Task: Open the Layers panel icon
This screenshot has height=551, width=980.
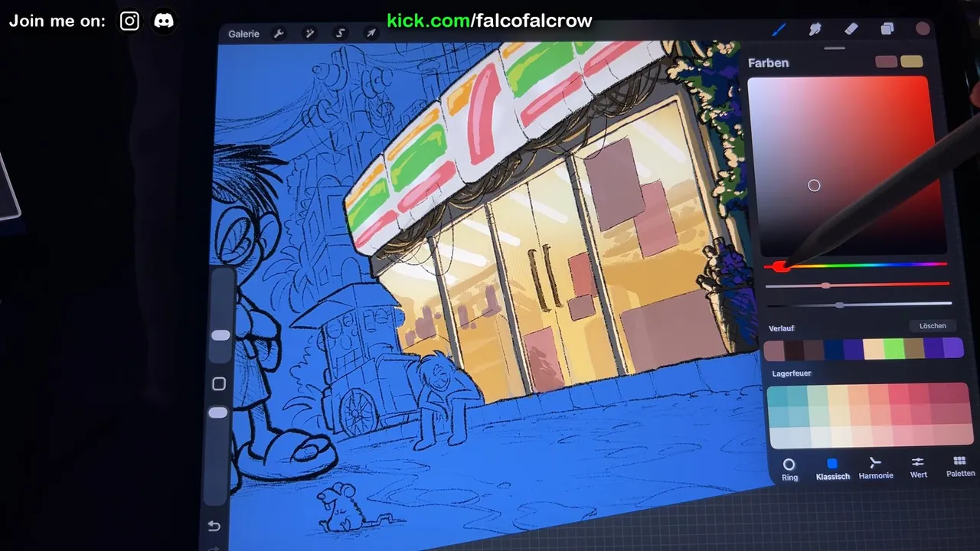Action: point(887,28)
